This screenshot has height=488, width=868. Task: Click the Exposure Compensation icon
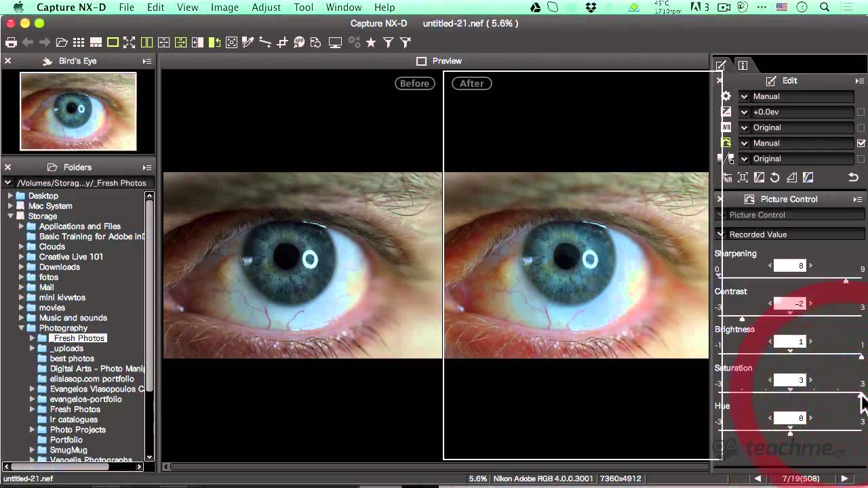tap(726, 112)
